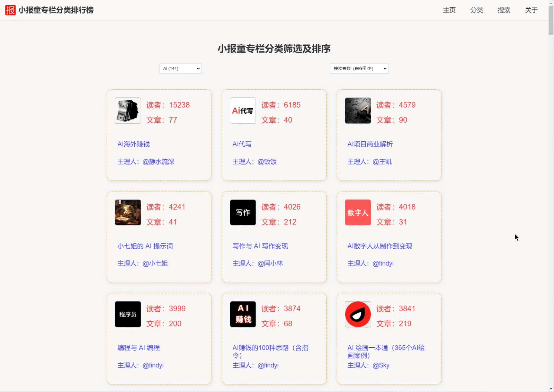Image resolution: width=554 pixels, height=392 pixels.
Task: Open the AI (144) category dropdown
Action: pyautogui.click(x=180, y=68)
